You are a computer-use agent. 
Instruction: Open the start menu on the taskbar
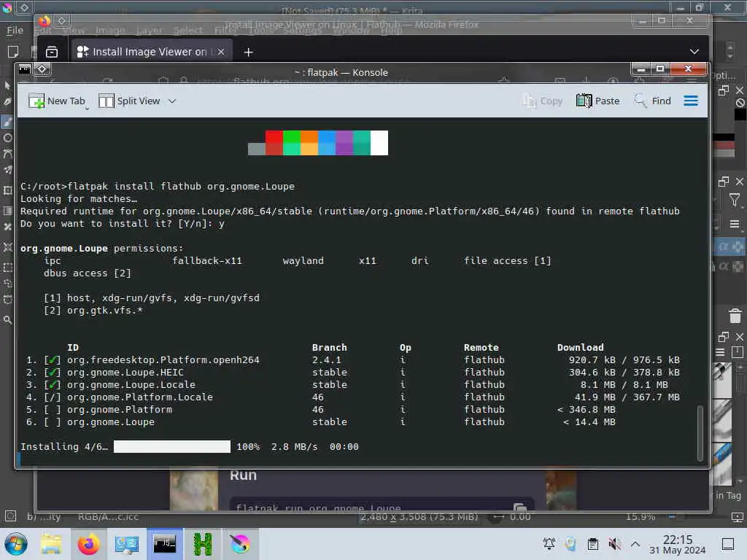16,544
